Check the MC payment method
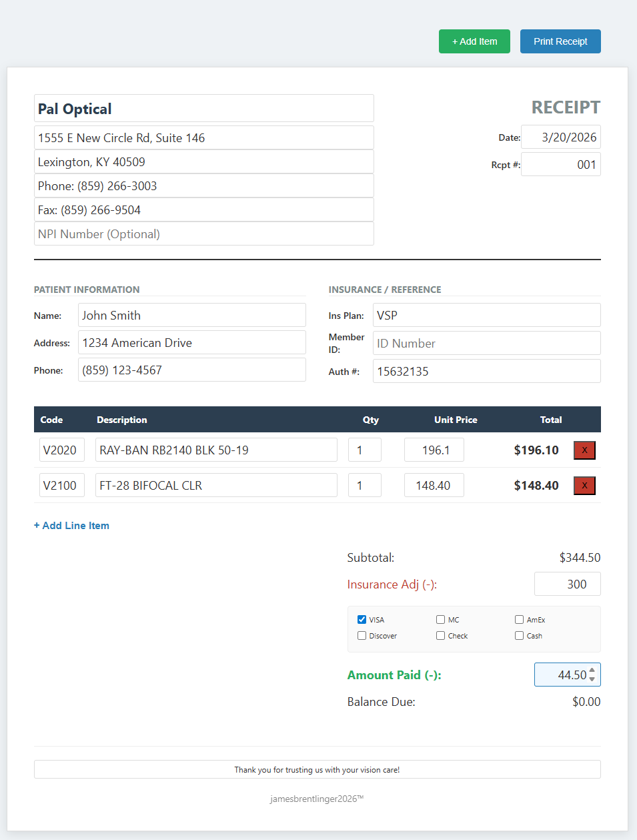 click(440, 620)
